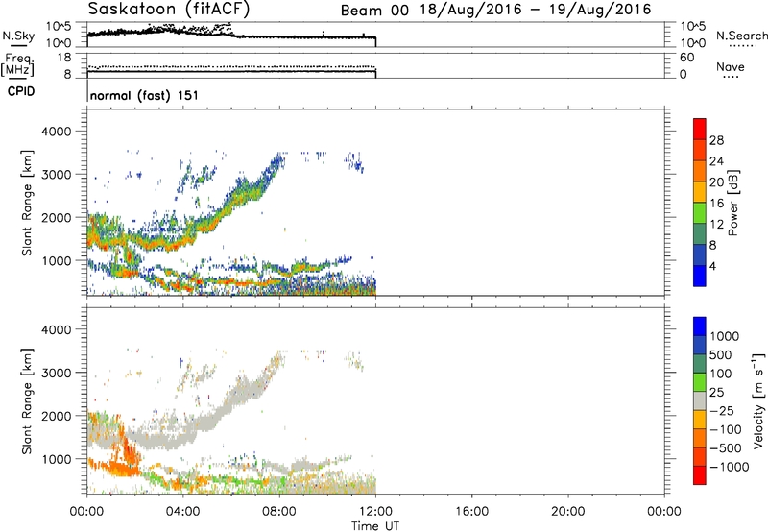Click the '4' tick on the Power scale
This screenshot has height=532, width=768.
(712, 266)
